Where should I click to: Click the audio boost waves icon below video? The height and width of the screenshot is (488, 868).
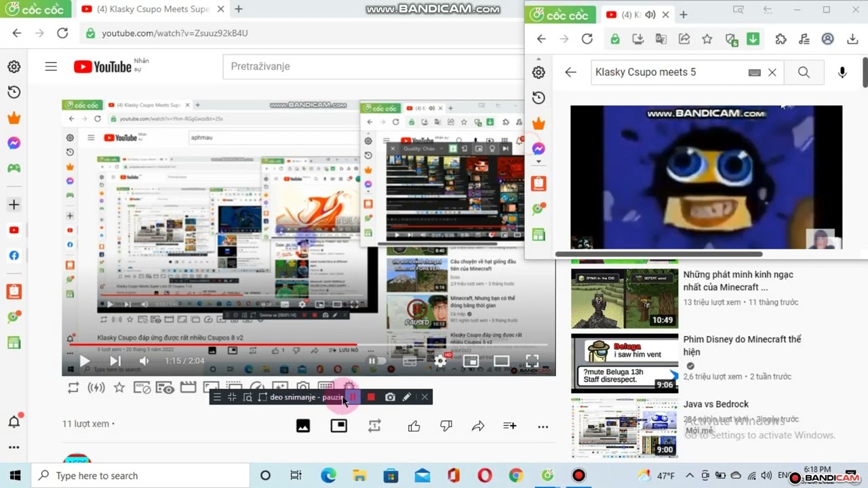pyautogui.click(x=96, y=388)
